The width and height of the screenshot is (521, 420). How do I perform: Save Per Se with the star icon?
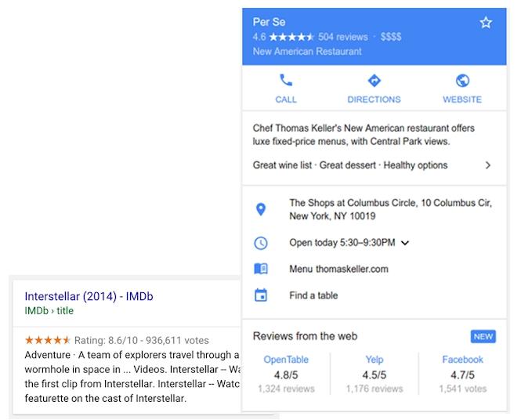pos(486,23)
